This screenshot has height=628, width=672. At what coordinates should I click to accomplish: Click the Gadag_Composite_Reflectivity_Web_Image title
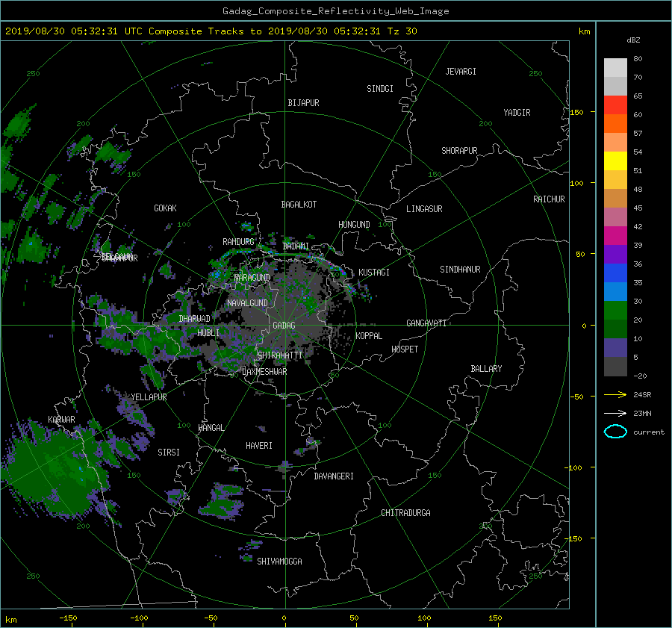[335, 11]
